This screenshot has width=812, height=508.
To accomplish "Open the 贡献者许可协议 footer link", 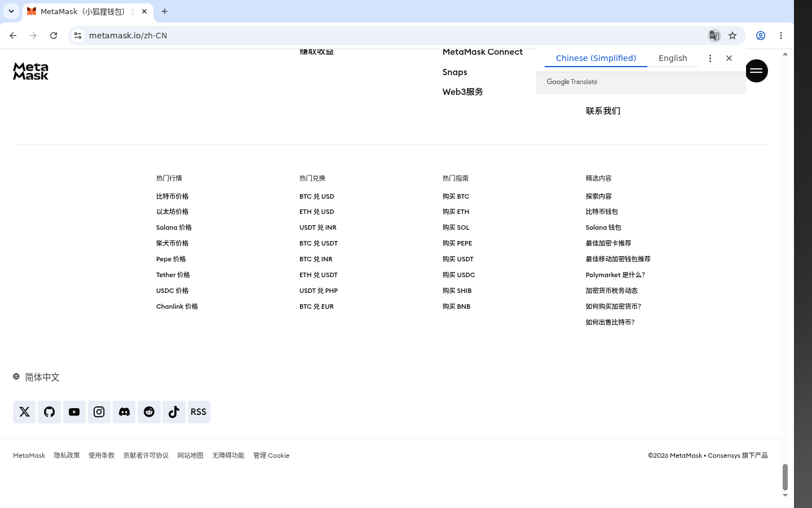I will (x=146, y=456).
